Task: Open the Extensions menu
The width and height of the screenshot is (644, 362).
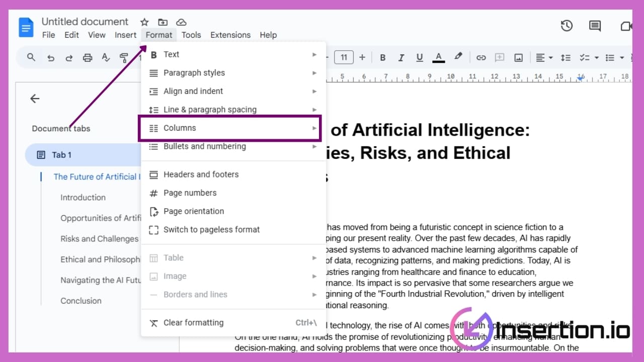Action: [x=230, y=35]
